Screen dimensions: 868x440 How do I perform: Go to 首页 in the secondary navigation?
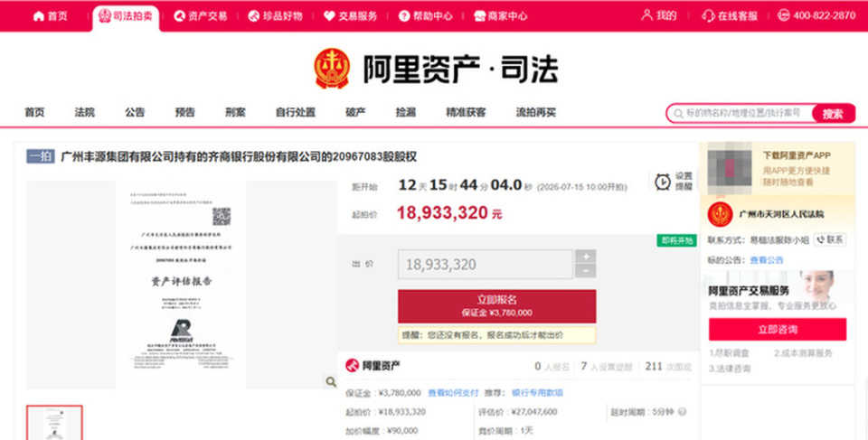[34, 112]
